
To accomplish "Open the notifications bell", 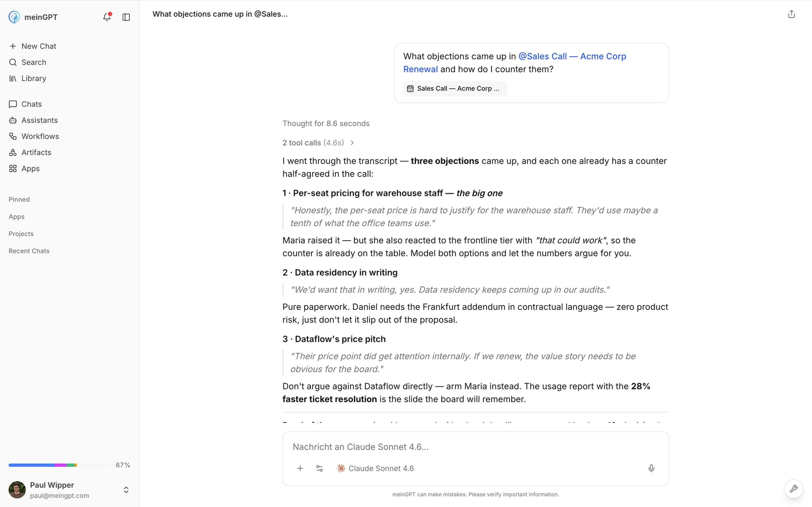I will coord(107,17).
